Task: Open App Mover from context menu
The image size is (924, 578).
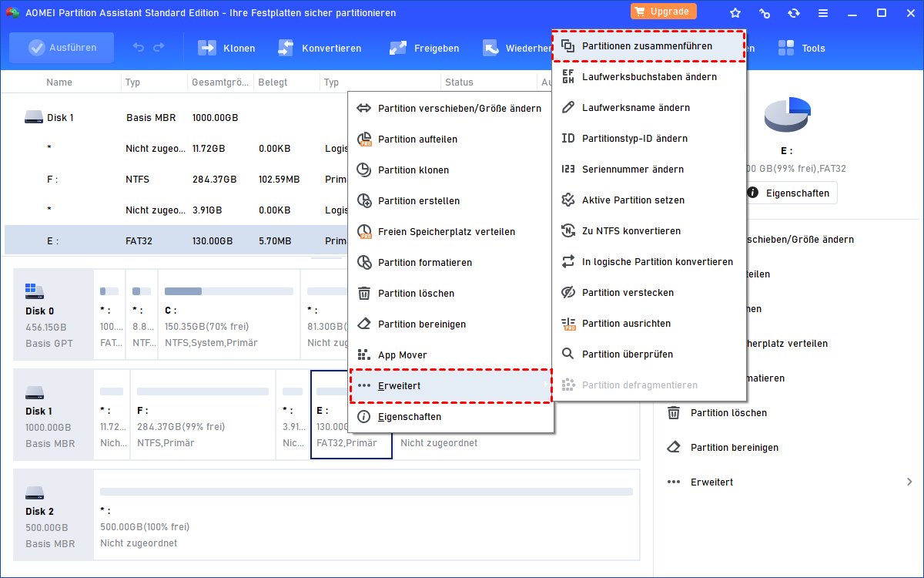Action: point(451,355)
